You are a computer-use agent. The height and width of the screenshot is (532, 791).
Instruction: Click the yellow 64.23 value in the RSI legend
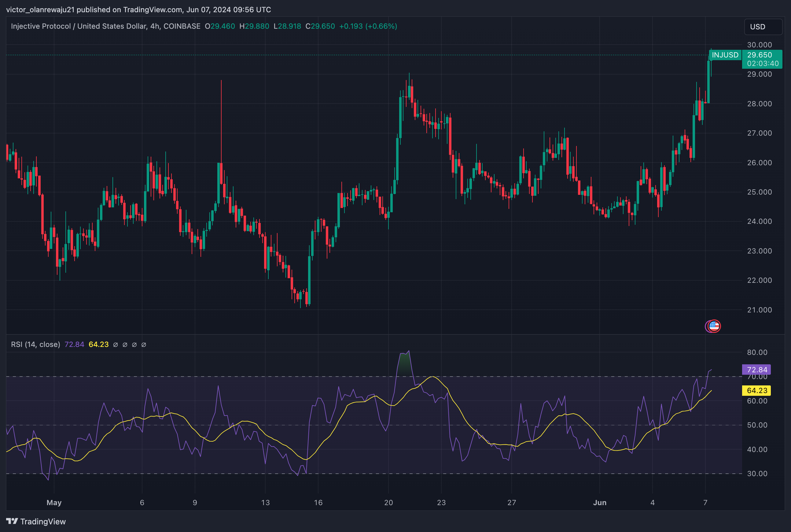98,344
